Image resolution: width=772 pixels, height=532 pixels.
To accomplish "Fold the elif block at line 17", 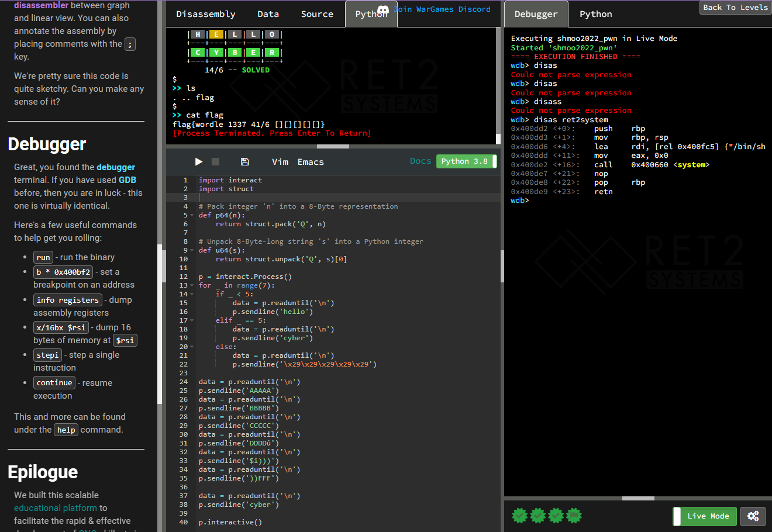I will pos(192,320).
